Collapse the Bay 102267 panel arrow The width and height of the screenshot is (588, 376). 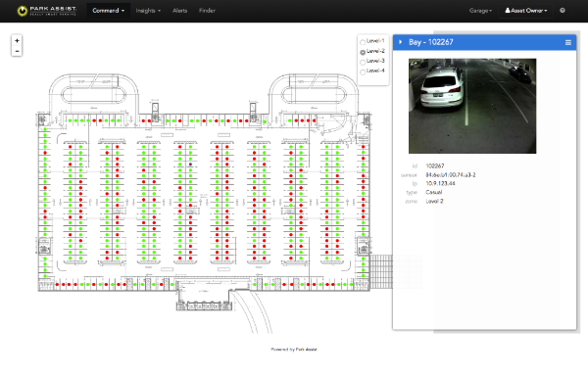(x=401, y=42)
